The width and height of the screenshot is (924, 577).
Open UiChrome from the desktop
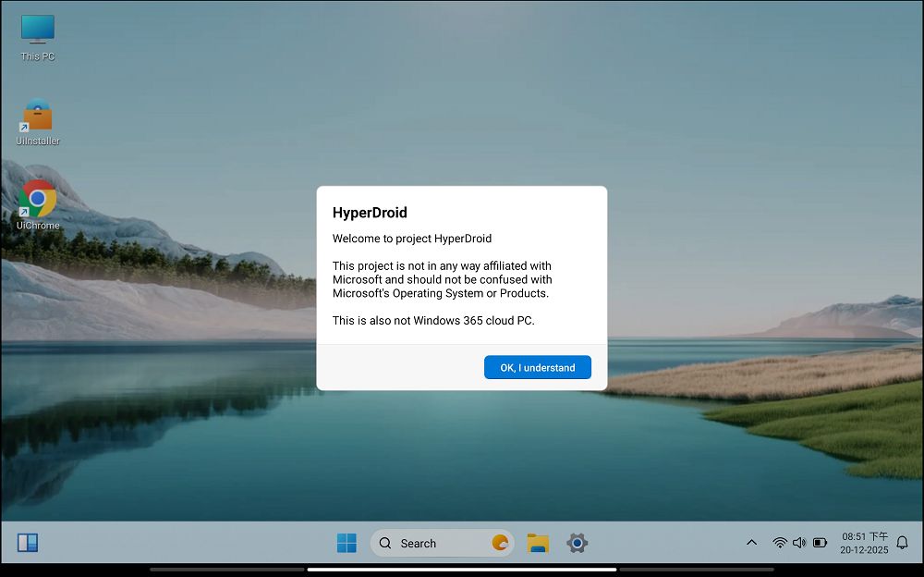tap(37, 199)
